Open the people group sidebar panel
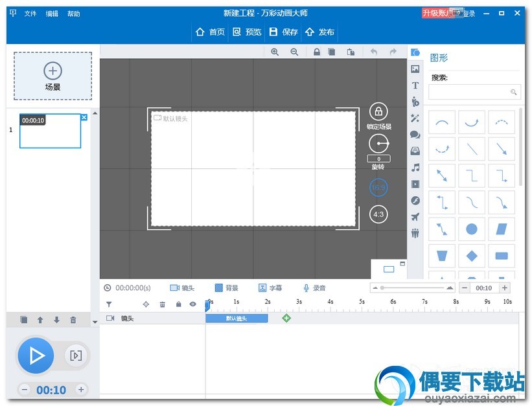The image size is (532, 406). (x=415, y=233)
